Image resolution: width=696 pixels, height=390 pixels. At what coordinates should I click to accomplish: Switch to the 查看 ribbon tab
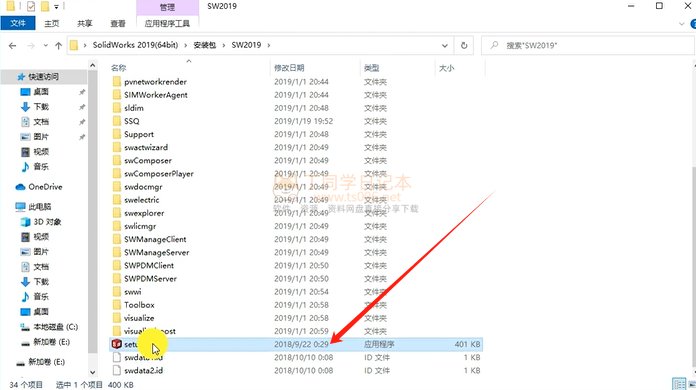118,24
